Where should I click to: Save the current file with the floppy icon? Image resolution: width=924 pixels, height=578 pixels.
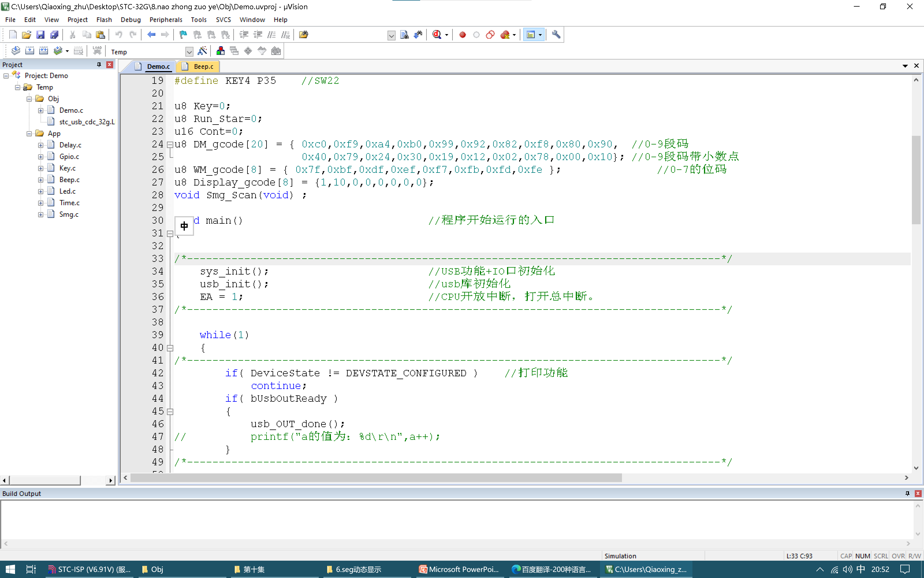tap(40, 35)
